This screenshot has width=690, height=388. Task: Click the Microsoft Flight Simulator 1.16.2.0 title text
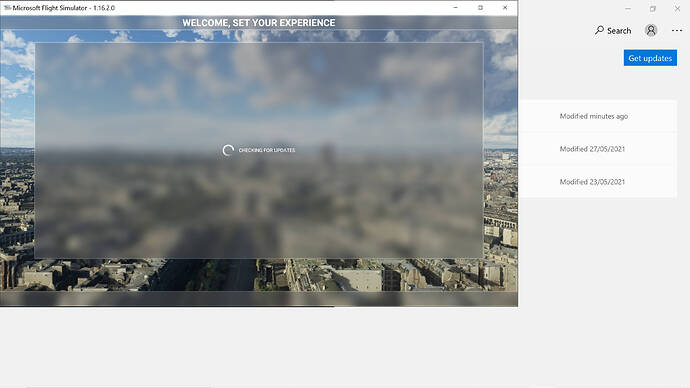tap(64, 7)
